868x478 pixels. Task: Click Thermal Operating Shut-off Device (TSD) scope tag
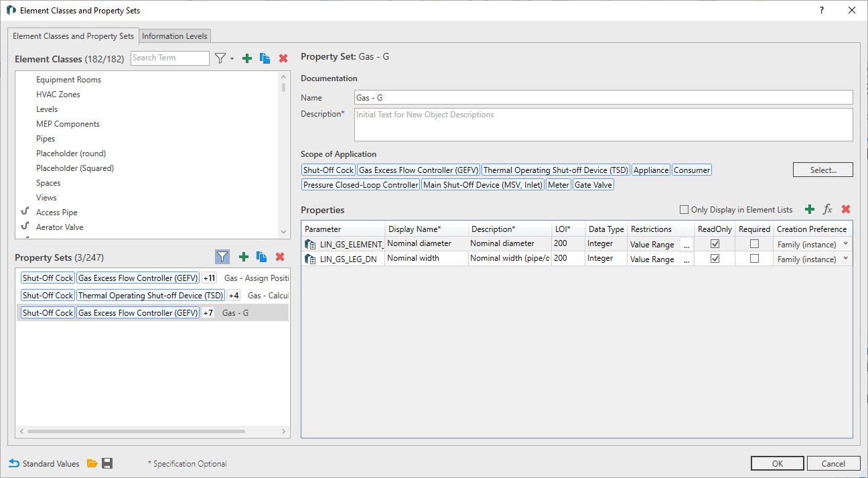[x=556, y=170]
